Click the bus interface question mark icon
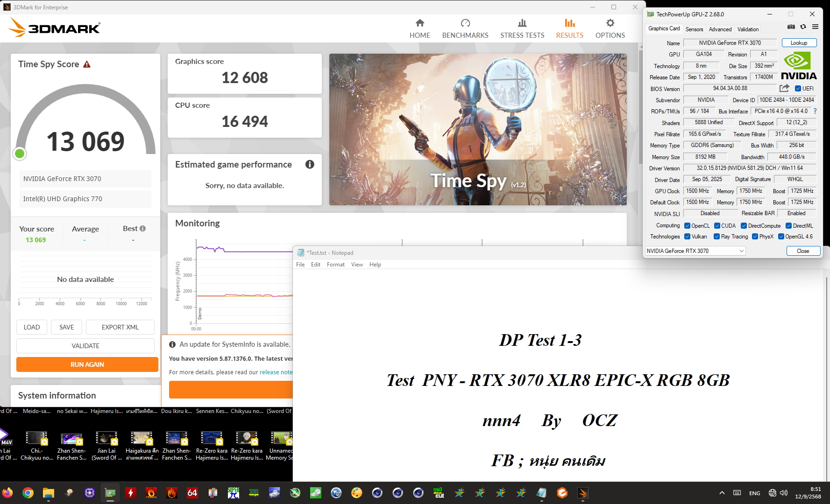 (815, 111)
